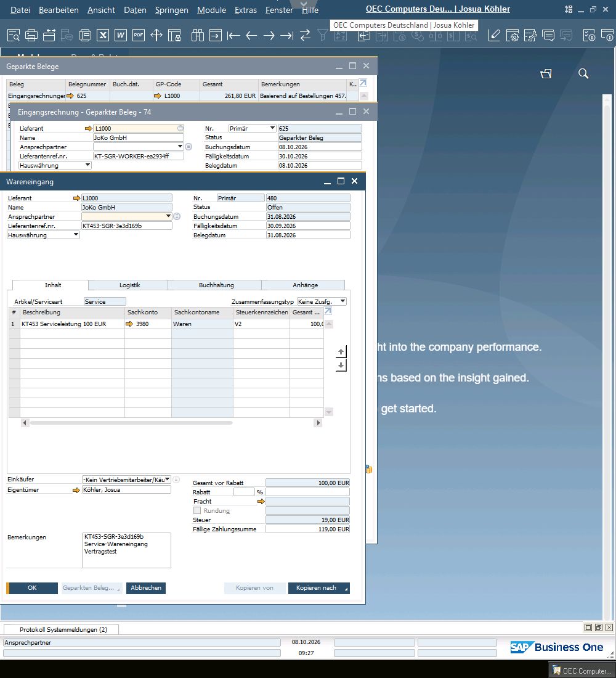
Task: Export to Word using toolbar icon
Action: 121,36
